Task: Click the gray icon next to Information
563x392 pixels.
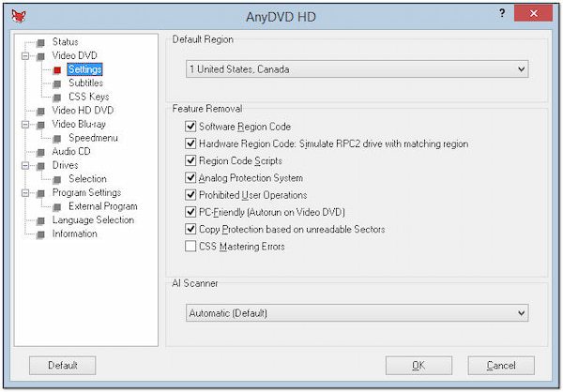Action: tap(40, 234)
